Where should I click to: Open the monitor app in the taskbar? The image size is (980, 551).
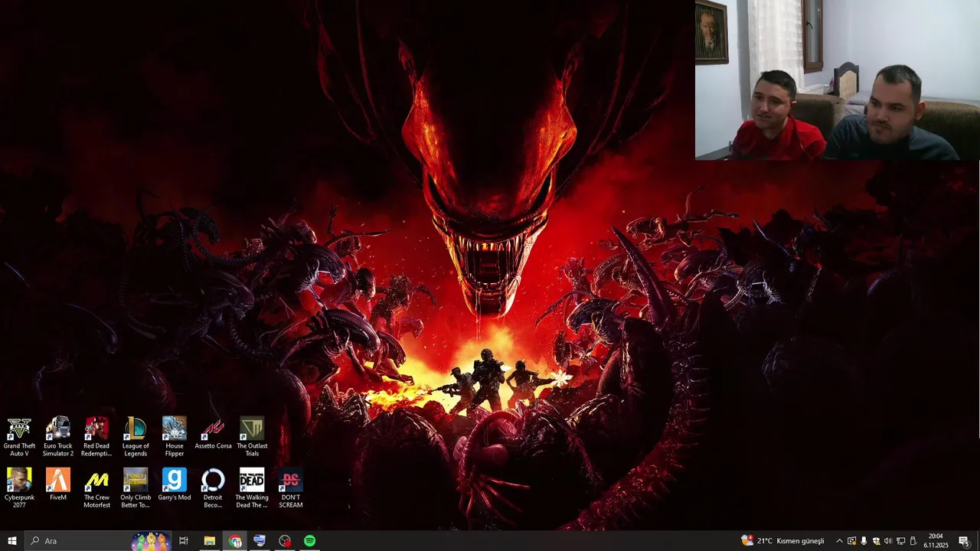pyautogui.click(x=260, y=541)
